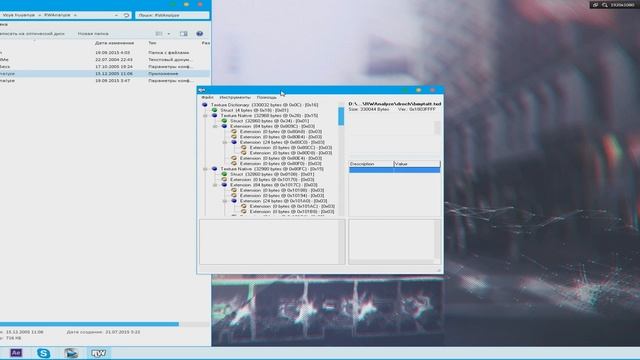Click the Extension (0 bytes @ 0x101B8) icon
This screenshot has height=360, width=640.
tap(244, 211)
